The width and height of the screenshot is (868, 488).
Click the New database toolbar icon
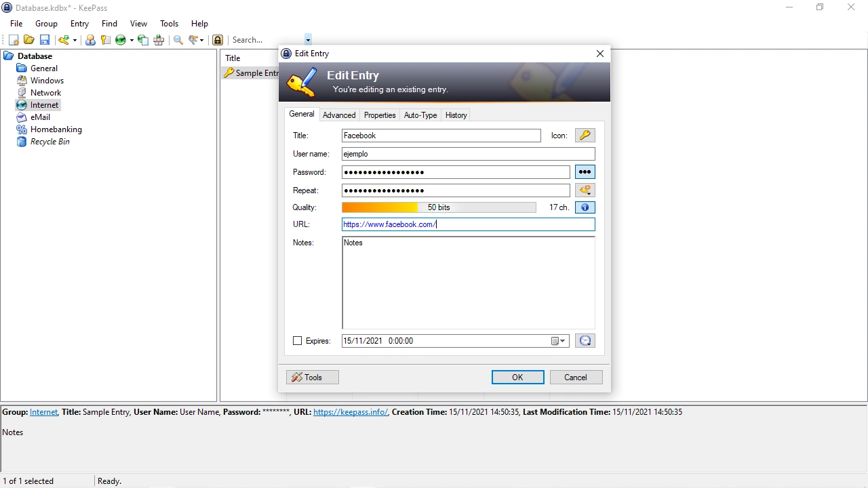14,40
